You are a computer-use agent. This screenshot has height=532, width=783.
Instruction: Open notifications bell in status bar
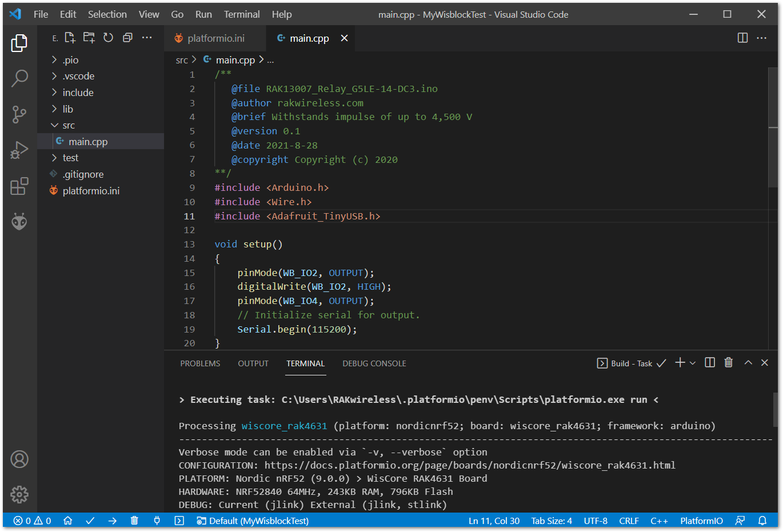[x=762, y=521]
